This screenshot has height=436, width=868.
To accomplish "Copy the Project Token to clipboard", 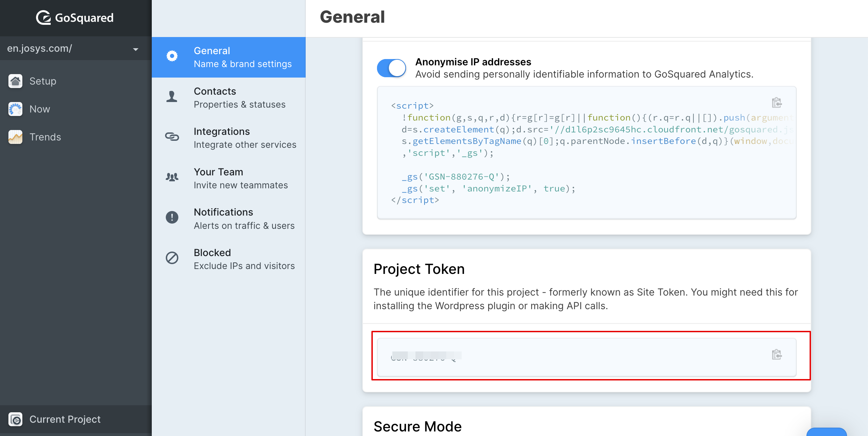I will tap(776, 355).
